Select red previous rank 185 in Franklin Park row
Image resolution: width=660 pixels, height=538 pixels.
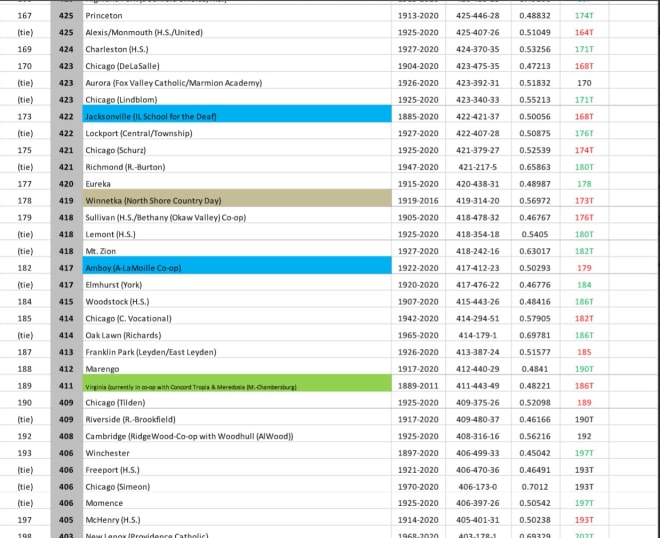(x=584, y=352)
